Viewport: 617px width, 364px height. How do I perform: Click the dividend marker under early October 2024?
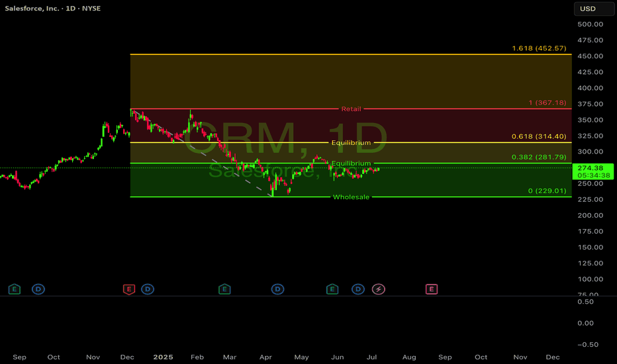pyautogui.click(x=38, y=289)
